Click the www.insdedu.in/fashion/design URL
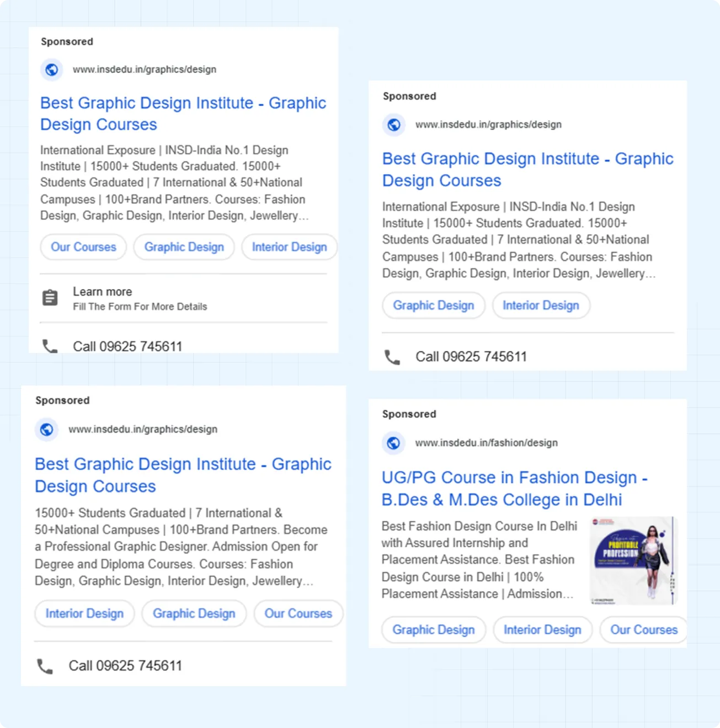Viewport: 720px width, 728px height. pyautogui.click(x=486, y=443)
